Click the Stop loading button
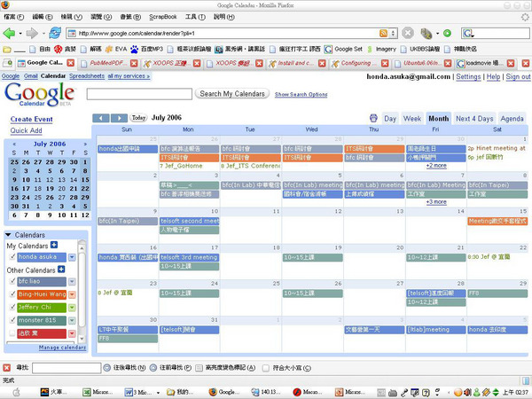532x399 pixels. [x=408, y=34]
